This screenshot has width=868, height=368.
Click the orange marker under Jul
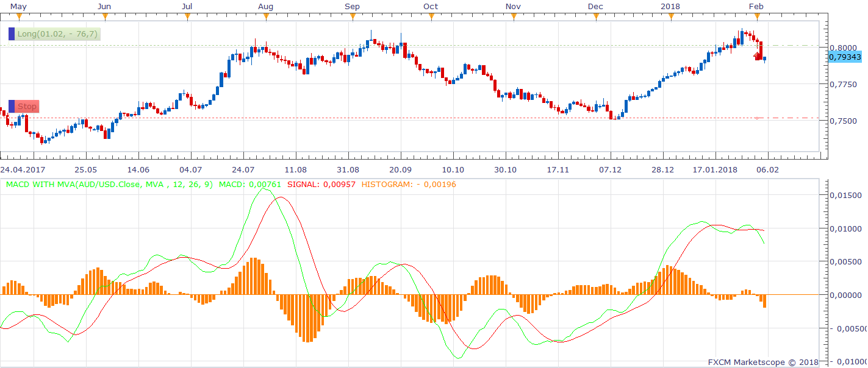pos(188,17)
